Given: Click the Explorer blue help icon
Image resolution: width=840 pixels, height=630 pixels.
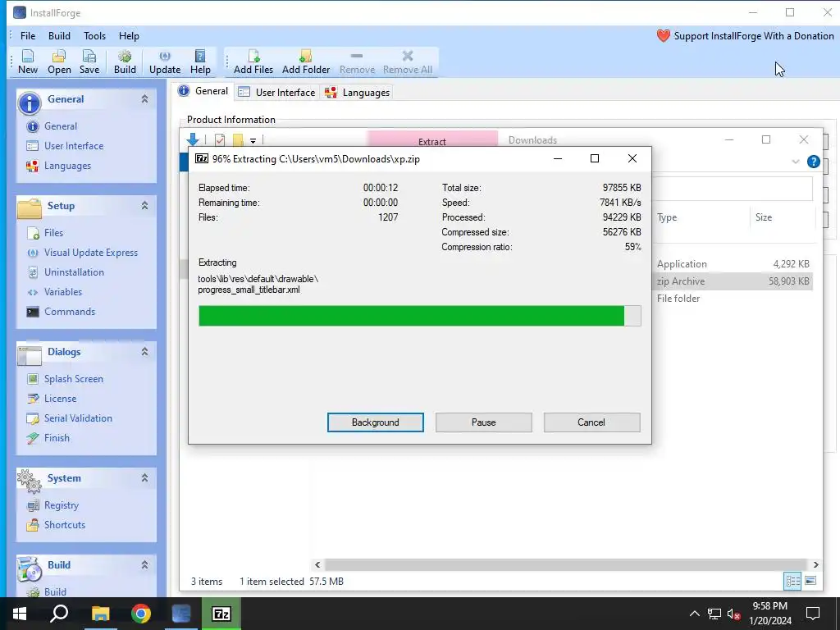Looking at the screenshot, I should [813, 162].
